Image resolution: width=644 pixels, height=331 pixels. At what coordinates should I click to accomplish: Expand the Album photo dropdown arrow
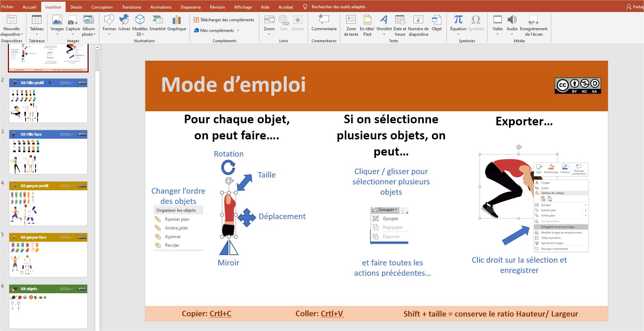(94, 34)
